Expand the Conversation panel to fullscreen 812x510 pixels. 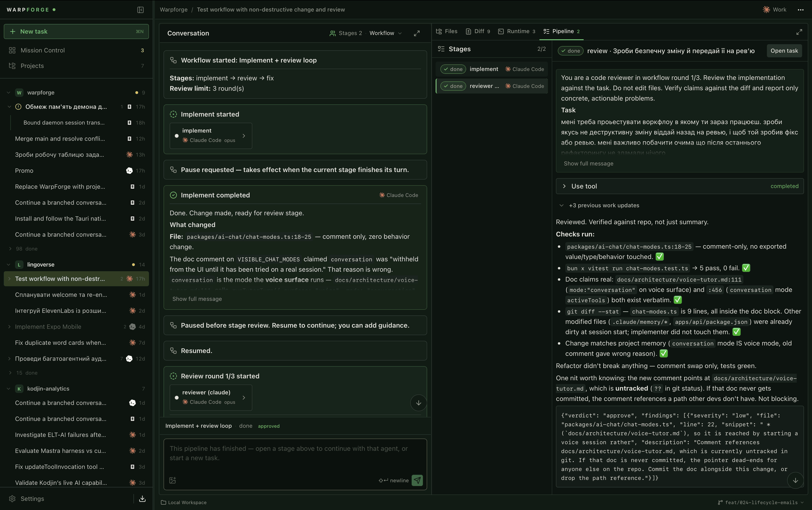pos(417,33)
